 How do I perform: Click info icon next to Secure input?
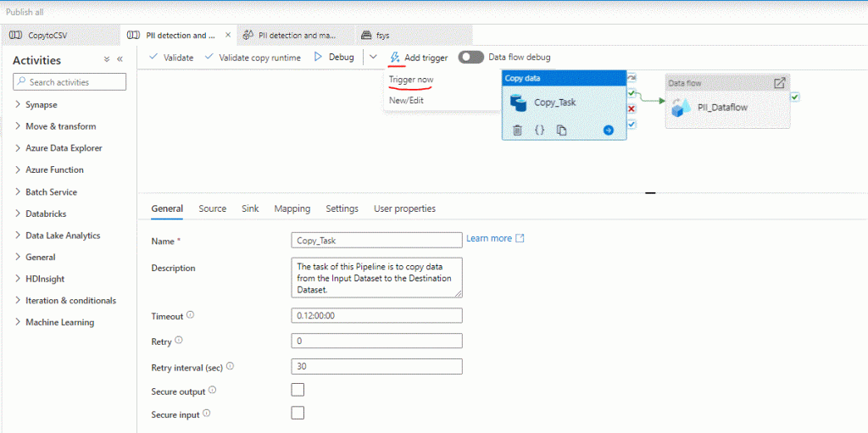coord(207,413)
